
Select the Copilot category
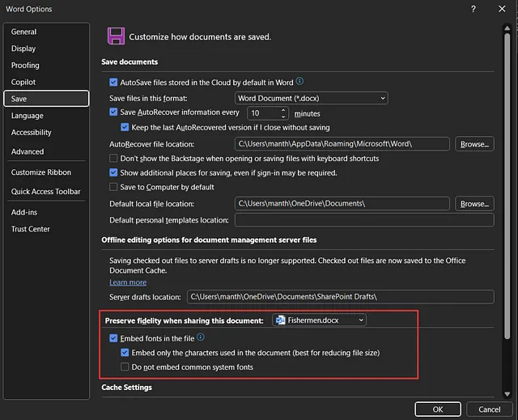point(46,82)
